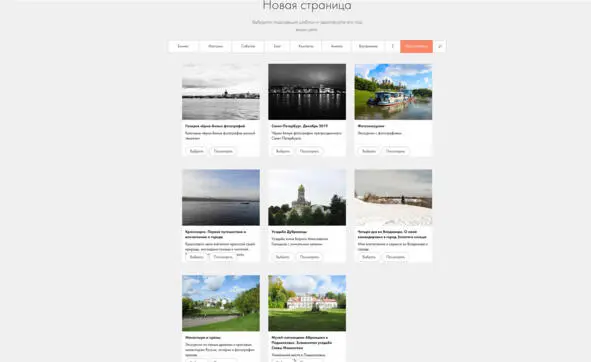
Task: Open the night city lights thumbnail
Action: point(307,92)
